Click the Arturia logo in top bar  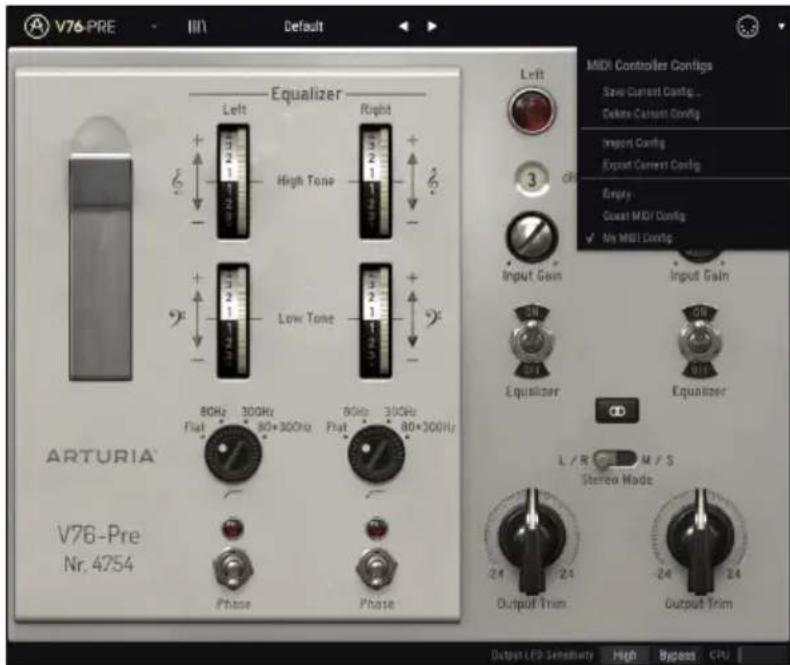point(36,26)
